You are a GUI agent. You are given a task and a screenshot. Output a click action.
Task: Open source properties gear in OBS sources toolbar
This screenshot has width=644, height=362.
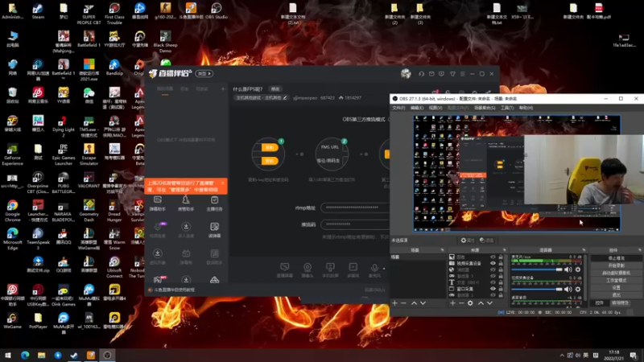pyautogui.click(x=470, y=303)
